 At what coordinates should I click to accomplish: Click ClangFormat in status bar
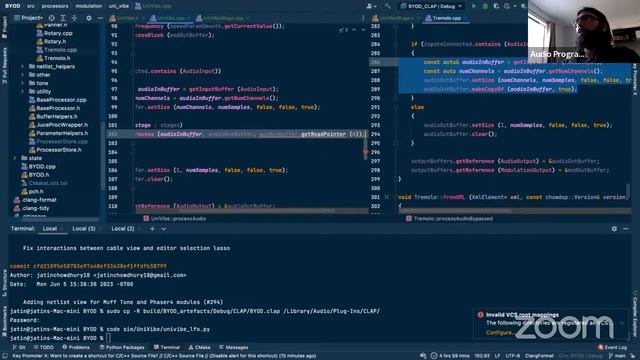click(539, 356)
